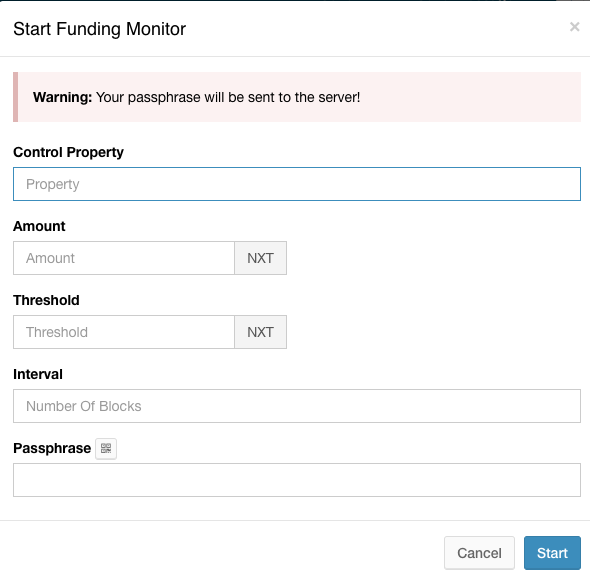590x580 pixels.
Task: Select the Threshold input field
Action: point(124,332)
